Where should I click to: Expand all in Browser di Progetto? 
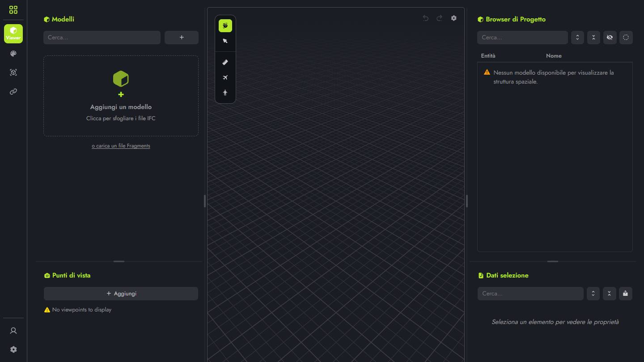pos(577,38)
